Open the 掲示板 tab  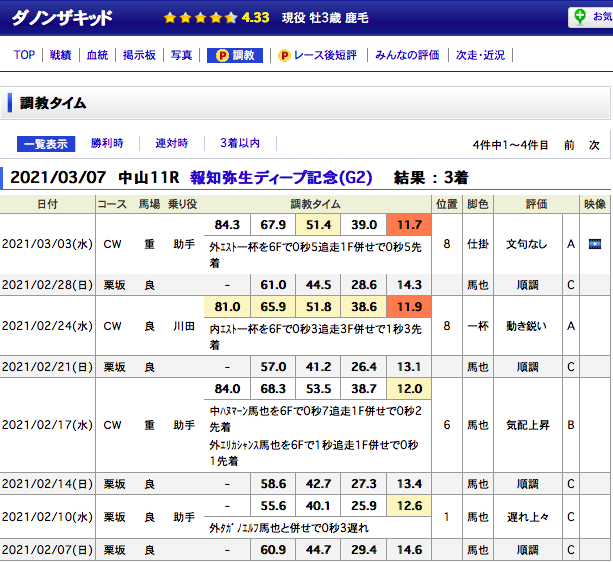tap(139, 55)
